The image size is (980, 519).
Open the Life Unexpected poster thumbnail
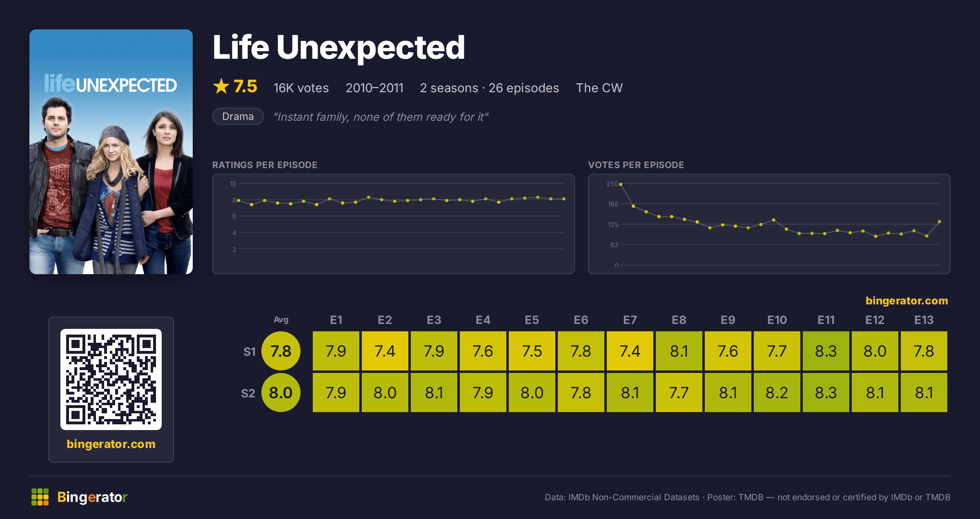[111, 152]
